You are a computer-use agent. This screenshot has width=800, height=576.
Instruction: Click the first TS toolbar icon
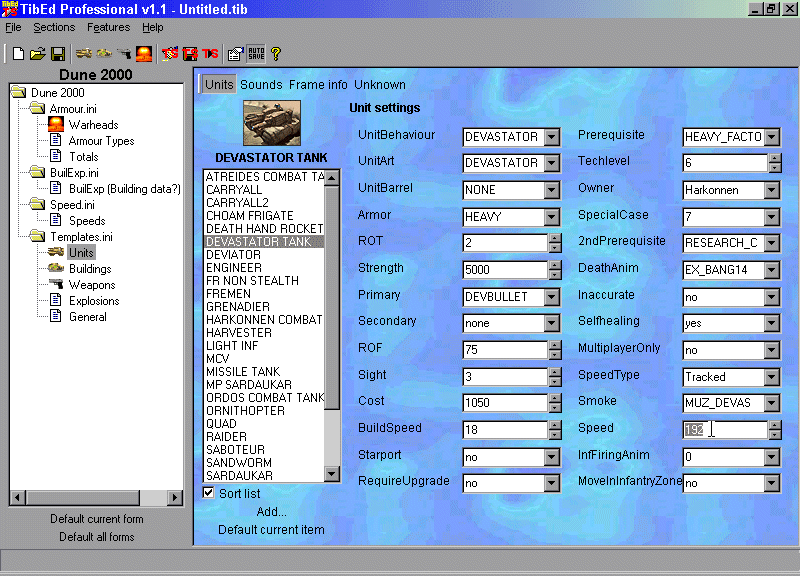(x=170, y=54)
